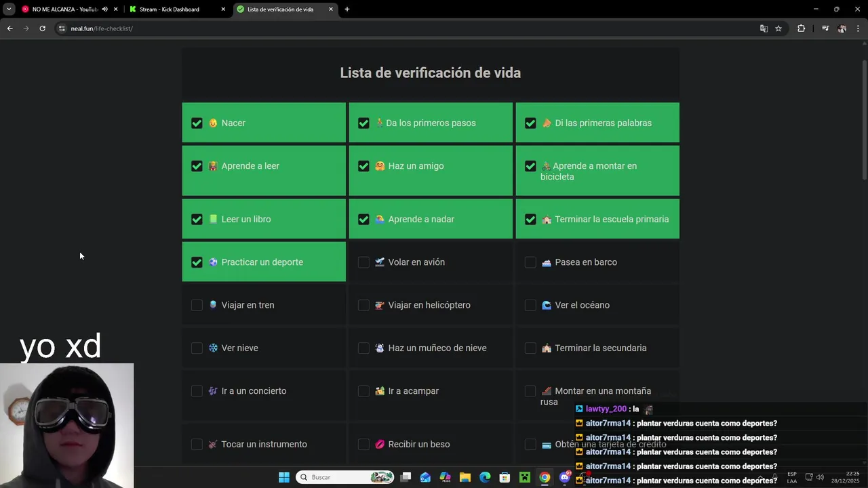
Task: Check Tocar un instrumento box
Action: 197,444
